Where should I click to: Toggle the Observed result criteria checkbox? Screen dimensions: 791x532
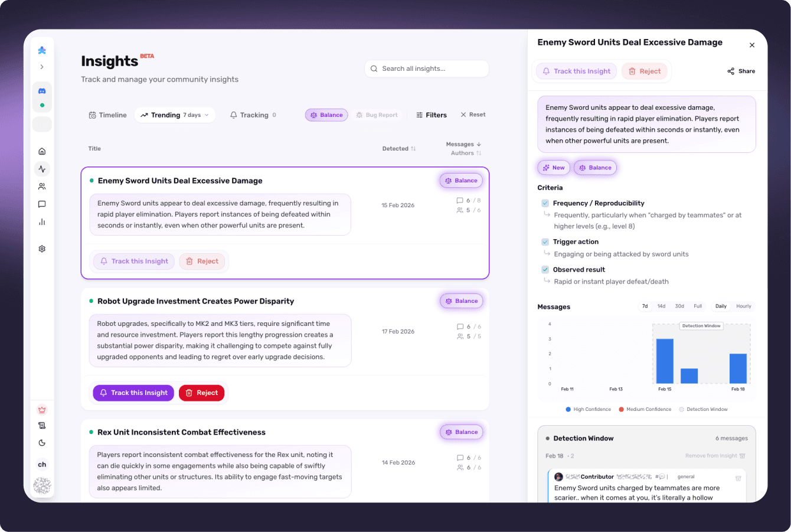pos(544,269)
